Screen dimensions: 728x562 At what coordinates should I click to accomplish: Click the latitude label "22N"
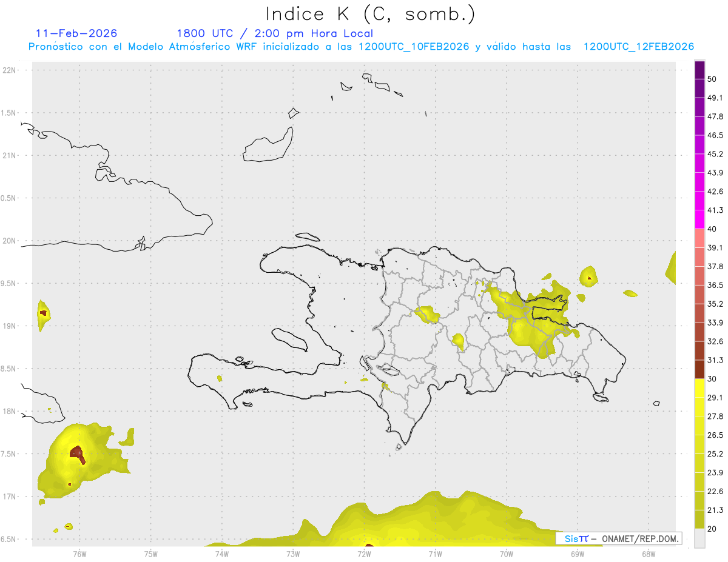(10, 70)
